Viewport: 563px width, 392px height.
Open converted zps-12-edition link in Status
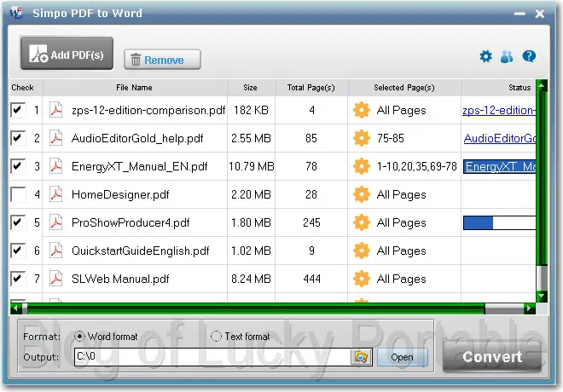coord(499,110)
